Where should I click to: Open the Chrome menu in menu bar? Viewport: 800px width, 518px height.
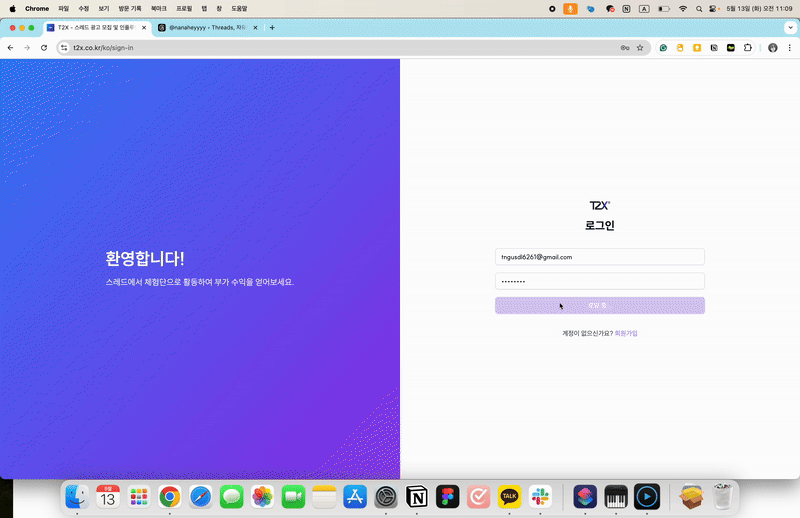37,9
